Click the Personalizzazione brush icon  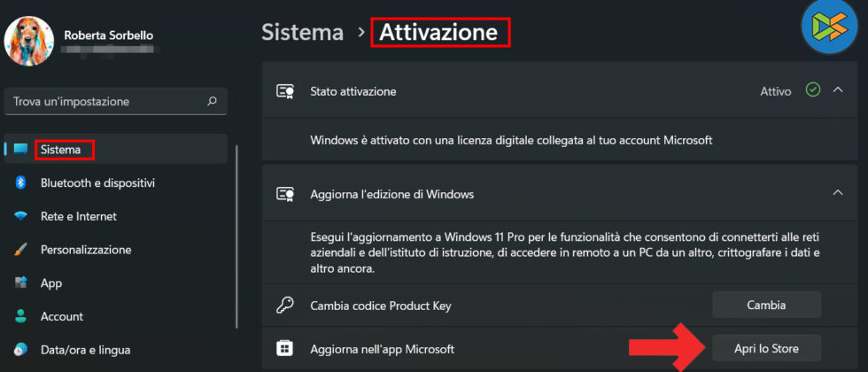pos(20,250)
